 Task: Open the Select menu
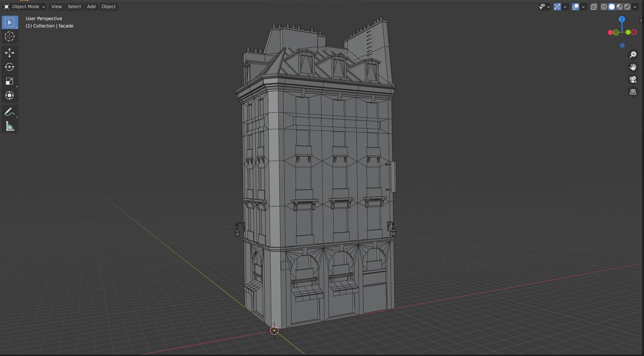pos(74,7)
